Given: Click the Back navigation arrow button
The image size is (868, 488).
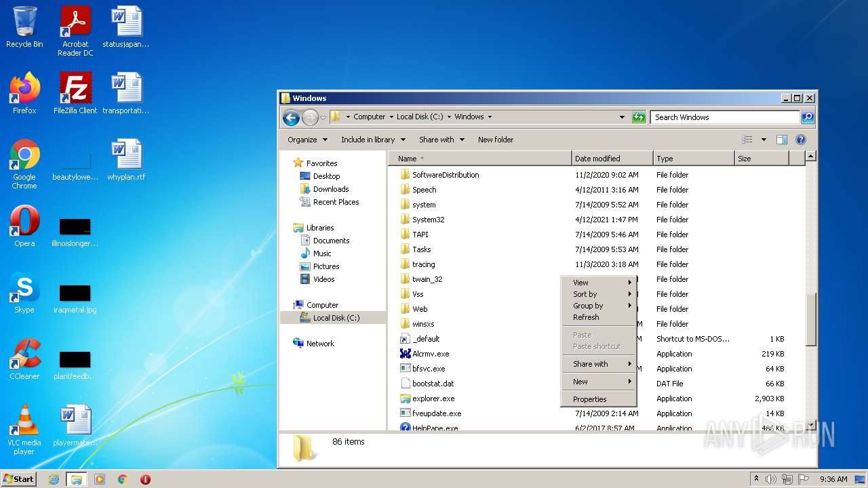Looking at the screenshot, I should (291, 117).
